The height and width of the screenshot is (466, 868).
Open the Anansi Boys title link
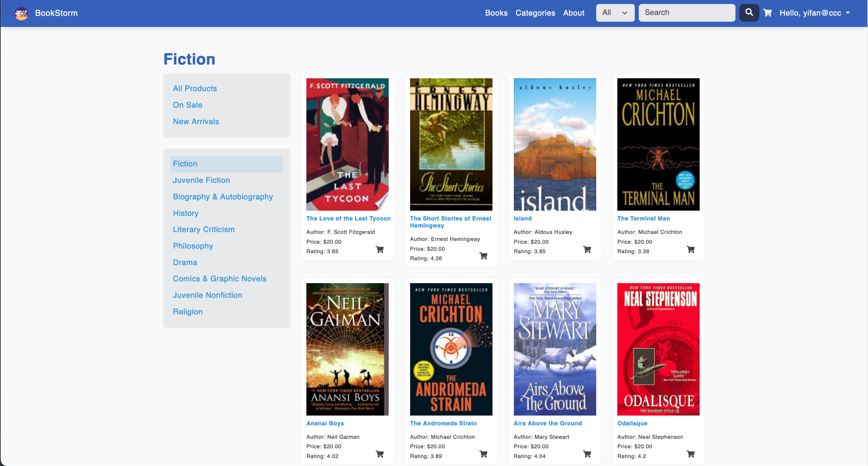pyautogui.click(x=325, y=423)
